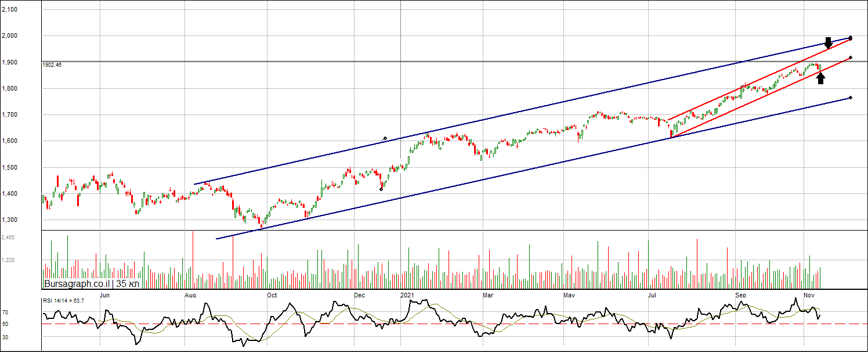Screen dimensions: 868x352
Task: Click diamond handle below candles near December
Action: click(x=381, y=189)
